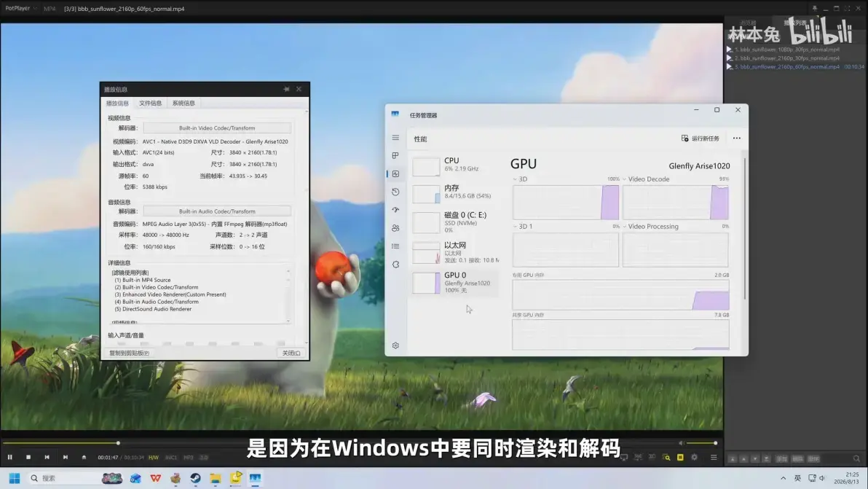The width and height of the screenshot is (868, 489).
Task: Select the GPU 0 performance item
Action: click(455, 283)
